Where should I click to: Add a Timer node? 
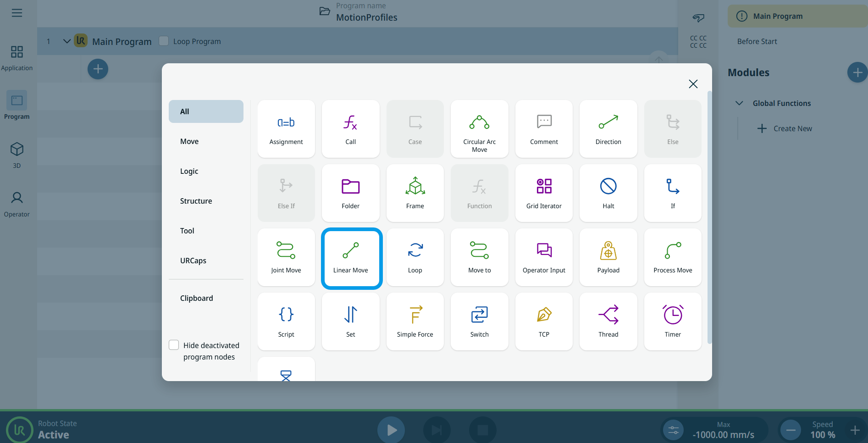coord(673,321)
